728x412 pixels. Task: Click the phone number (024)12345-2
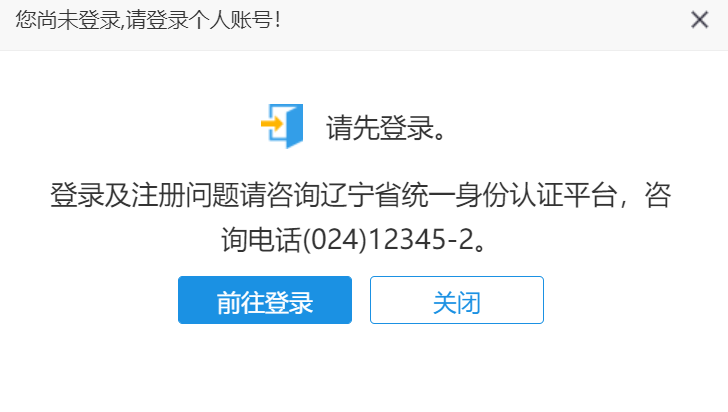click(x=388, y=240)
